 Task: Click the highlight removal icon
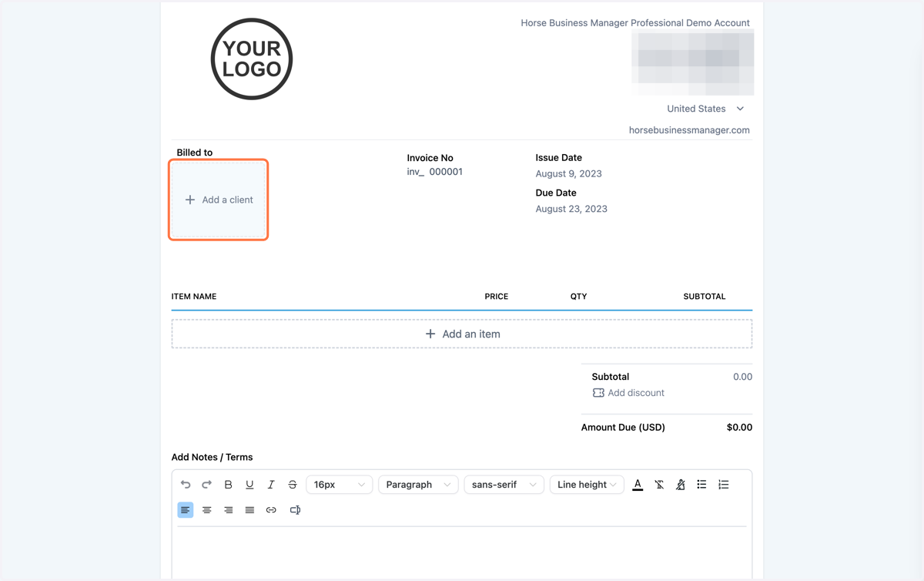click(681, 485)
